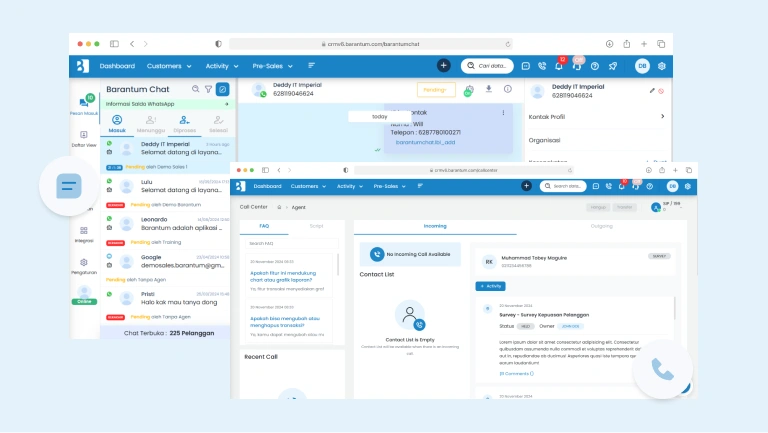Viewport: 768px width, 433px height.
Task: Click Transfer button in Call Center
Action: (624, 207)
